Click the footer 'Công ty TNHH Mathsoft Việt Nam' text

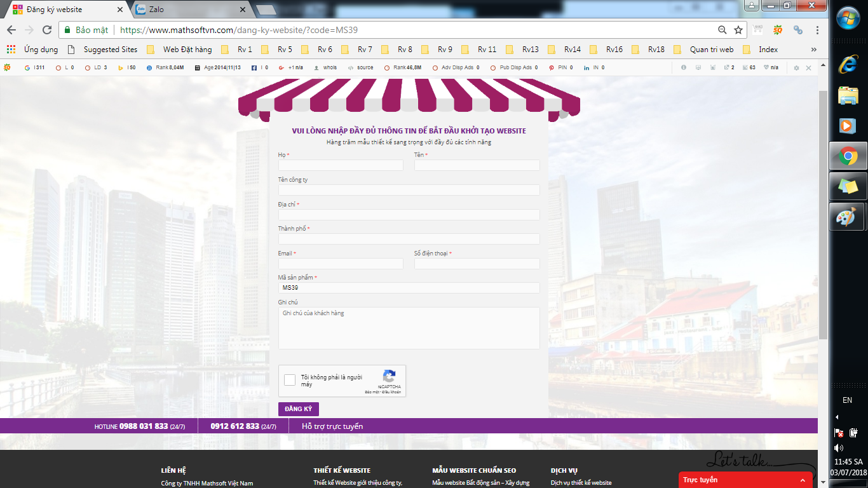point(207,484)
